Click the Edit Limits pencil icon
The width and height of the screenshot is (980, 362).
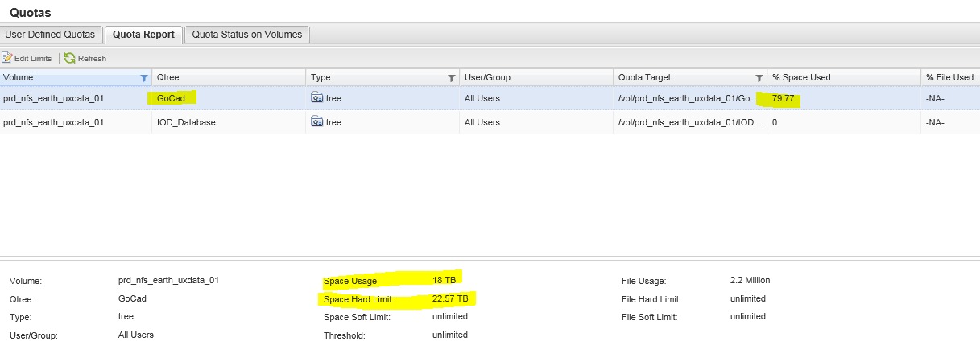click(7, 58)
